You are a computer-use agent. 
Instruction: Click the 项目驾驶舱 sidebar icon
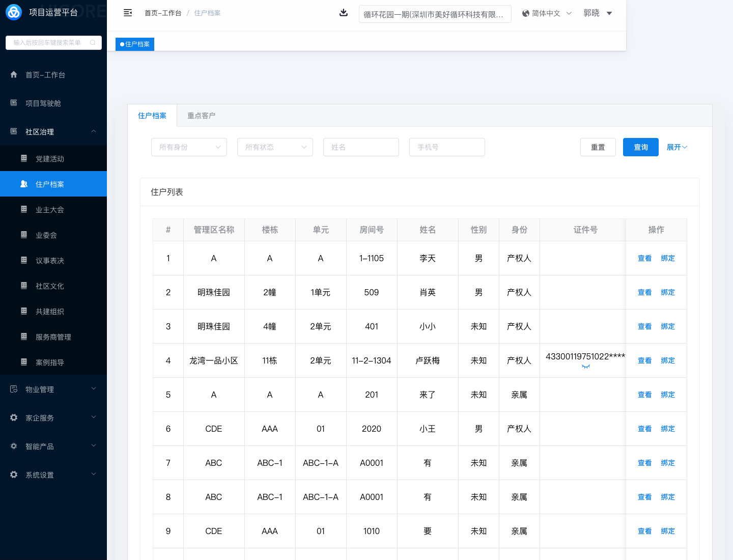pos(14,103)
